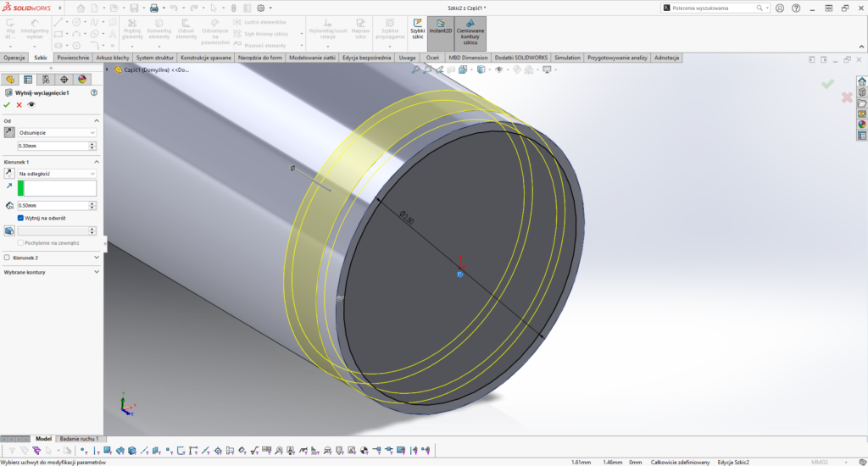Confirm the cut-extrude with the green checkmark
Screen dimensions: 868x466
(7, 105)
